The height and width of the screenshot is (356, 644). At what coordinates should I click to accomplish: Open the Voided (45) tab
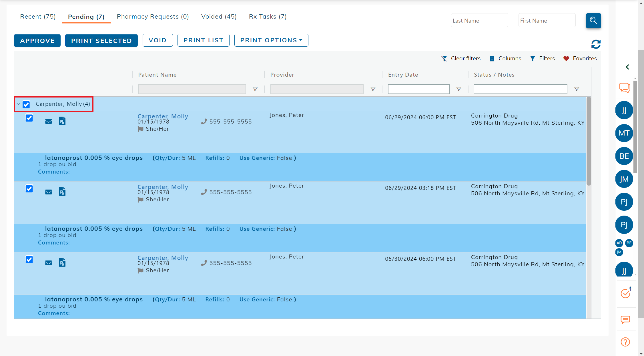coord(219,17)
